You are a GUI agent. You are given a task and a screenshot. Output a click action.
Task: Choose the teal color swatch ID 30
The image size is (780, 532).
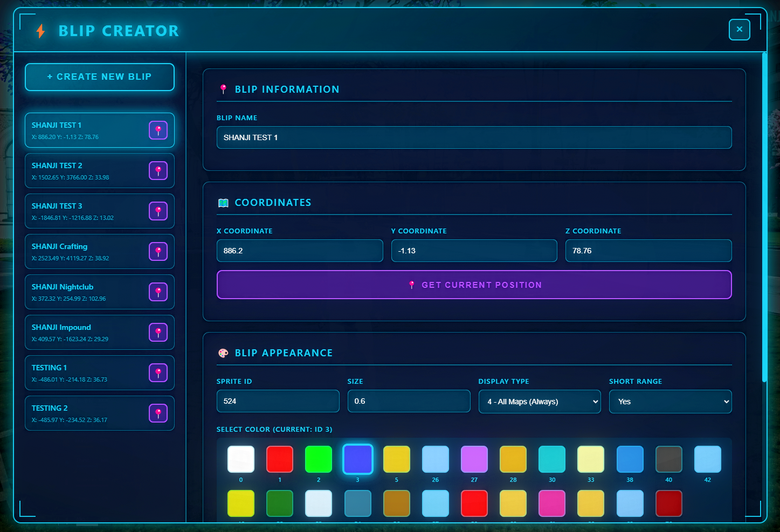[552, 459]
